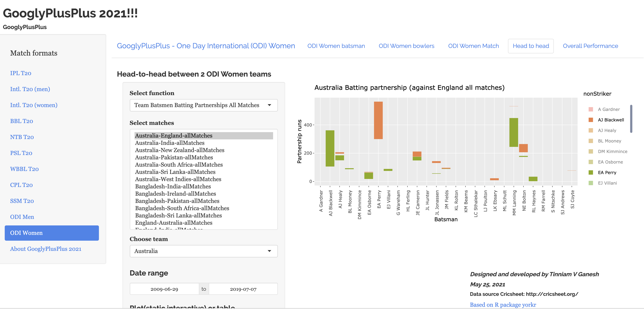Open the Overall Performance tab
644x310 pixels.
pos(590,46)
